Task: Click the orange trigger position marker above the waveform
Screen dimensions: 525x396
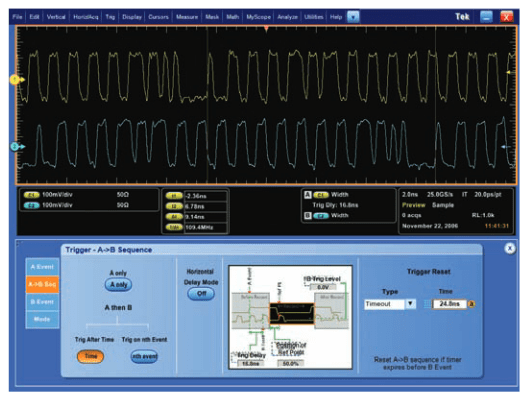Action: (266, 29)
